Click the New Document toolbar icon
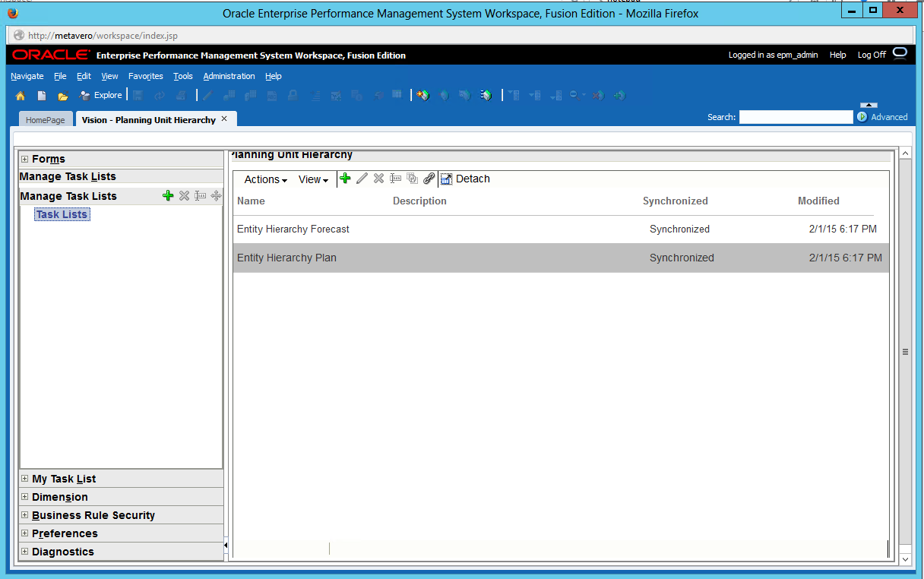This screenshot has width=924, height=579. point(42,96)
